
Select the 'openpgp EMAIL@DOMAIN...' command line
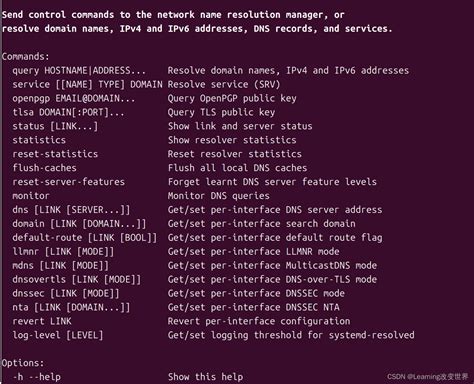pyautogui.click(x=74, y=99)
